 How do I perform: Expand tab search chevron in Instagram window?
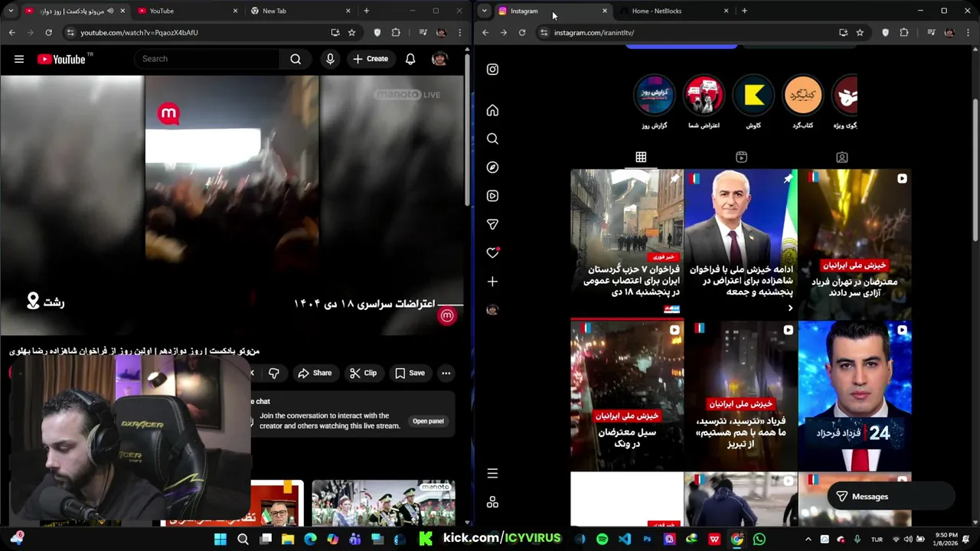click(484, 11)
